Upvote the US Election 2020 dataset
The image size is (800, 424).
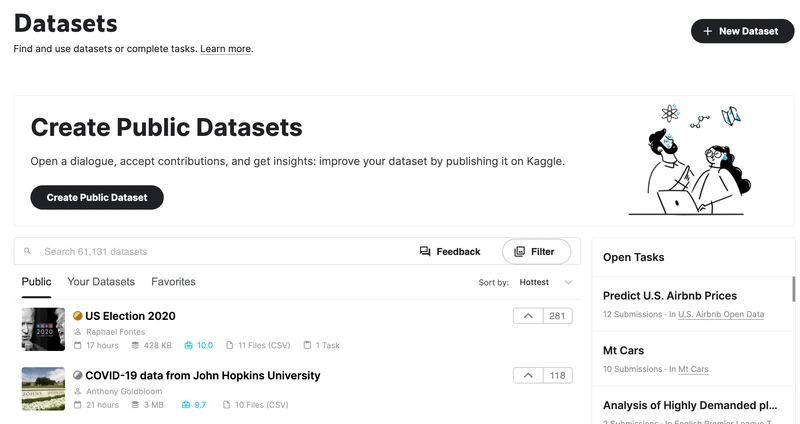coord(528,316)
